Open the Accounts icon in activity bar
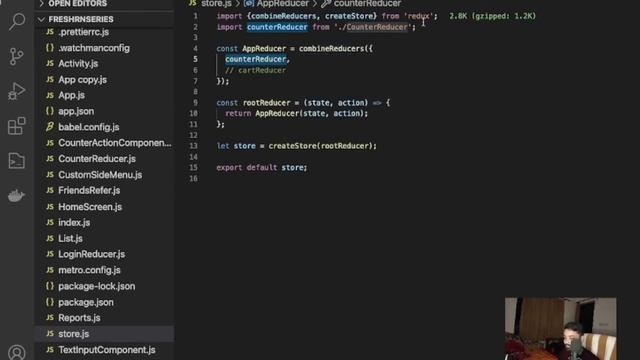This screenshot has width=640, height=360. [17, 352]
